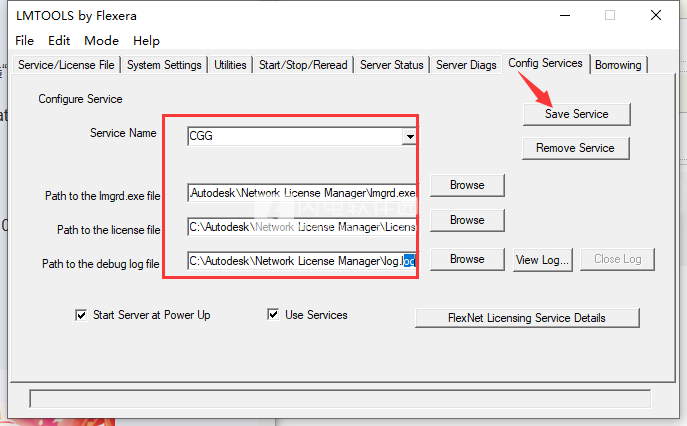Toggle Start Server at Power Up checkbox
Viewport: 687px width, 426px height.
click(82, 315)
